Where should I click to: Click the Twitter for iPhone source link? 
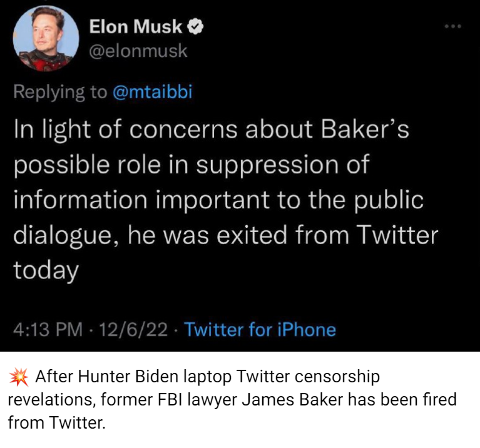coord(260,330)
